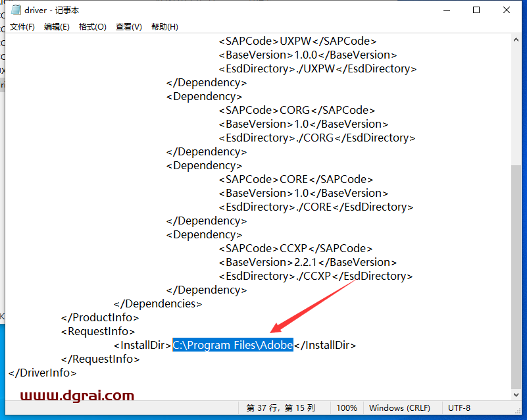Click the scrollbar up arrow
Image resolution: width=527 pixels, height=420 pixels.
(x=516, y=39)
